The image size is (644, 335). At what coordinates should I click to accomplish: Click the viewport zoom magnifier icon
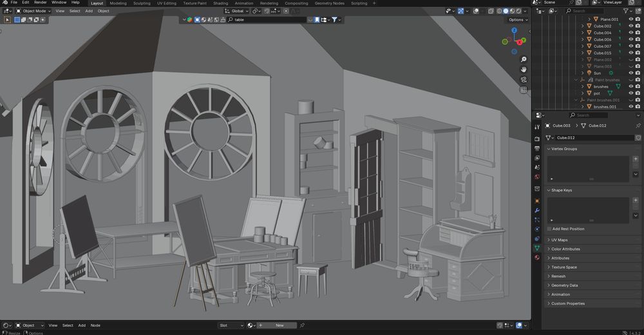[x=524, y=60]
